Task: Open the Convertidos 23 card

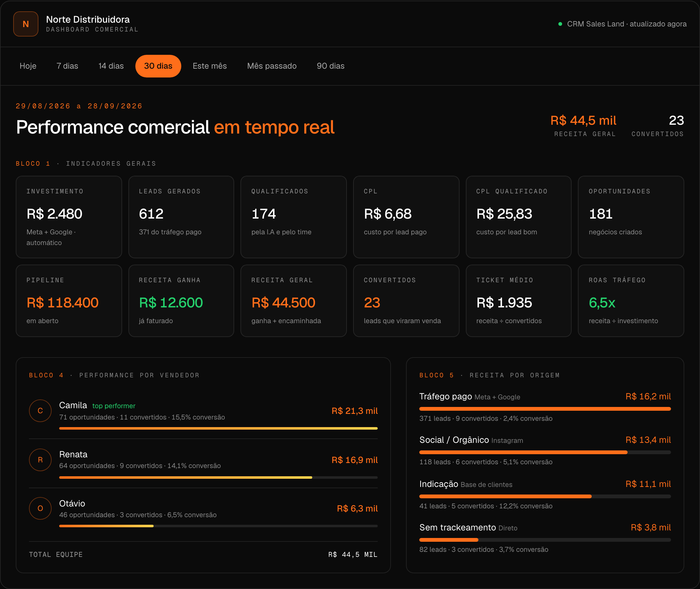Action: [x=406, y=301]
